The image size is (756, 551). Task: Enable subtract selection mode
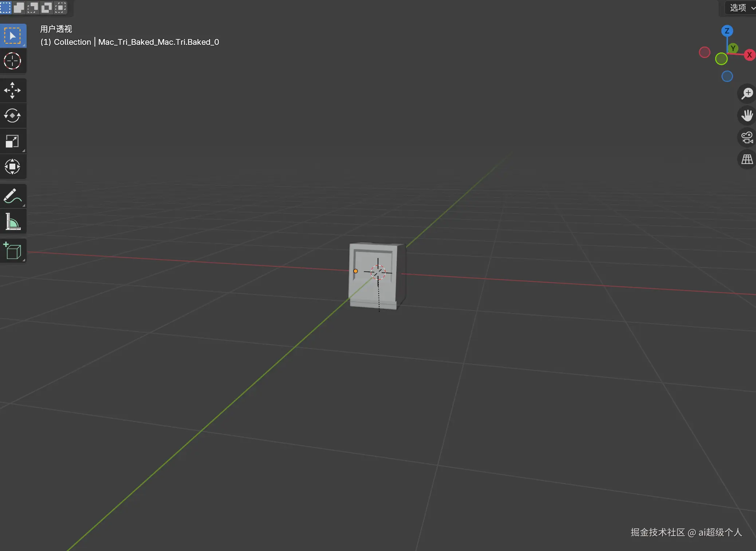[33, 7]
